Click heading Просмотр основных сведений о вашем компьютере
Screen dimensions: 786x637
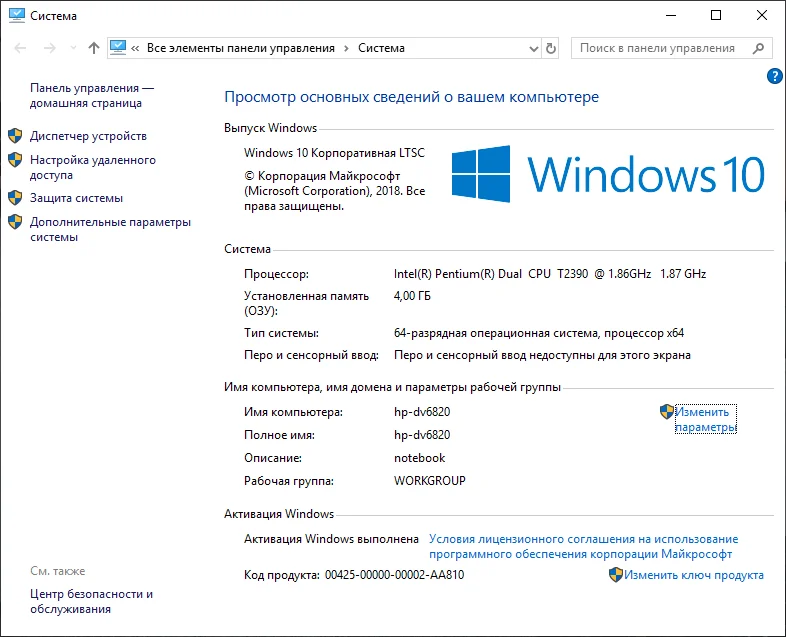412,97
